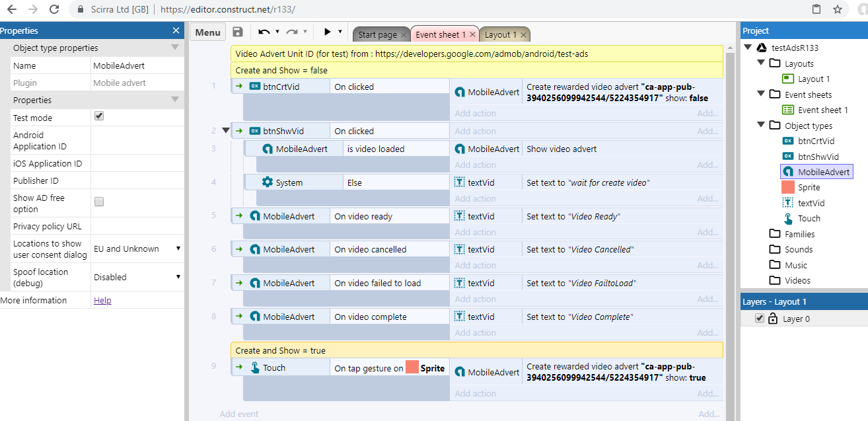868x421 pixels.
Task: Enable the Show AD free option checkbox
Action: point(99,202)
